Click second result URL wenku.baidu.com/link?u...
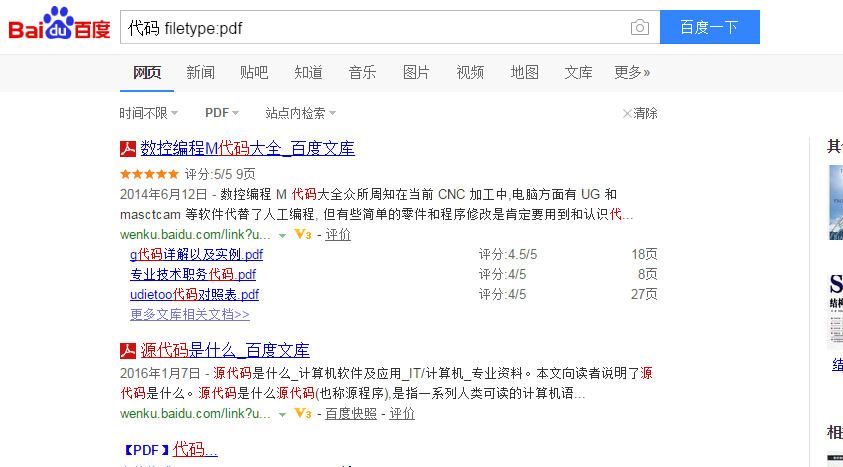Viewport: 843px width, 467px height. (x=195, y=414)
